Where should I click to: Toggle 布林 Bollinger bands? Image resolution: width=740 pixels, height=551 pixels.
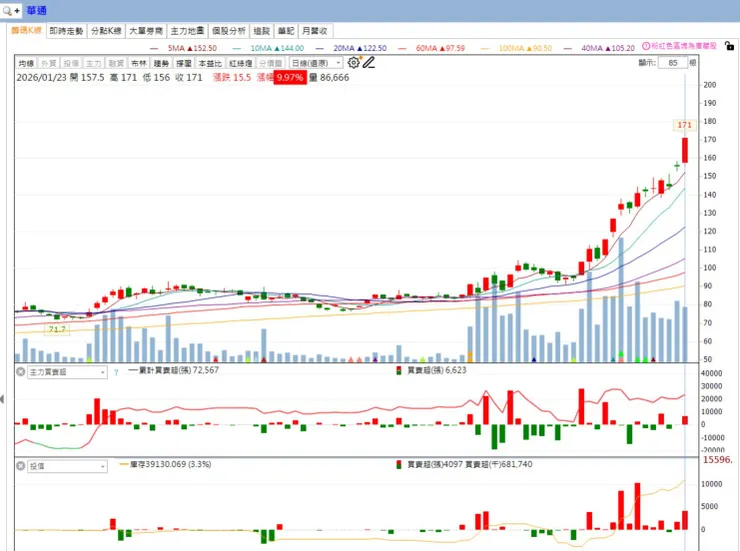coord(139,63)
